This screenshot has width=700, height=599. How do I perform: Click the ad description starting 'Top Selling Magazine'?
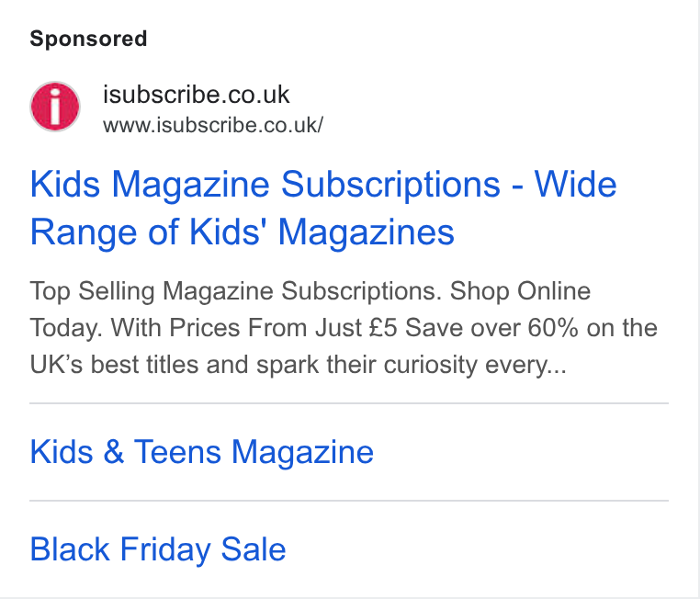(344, 328)
